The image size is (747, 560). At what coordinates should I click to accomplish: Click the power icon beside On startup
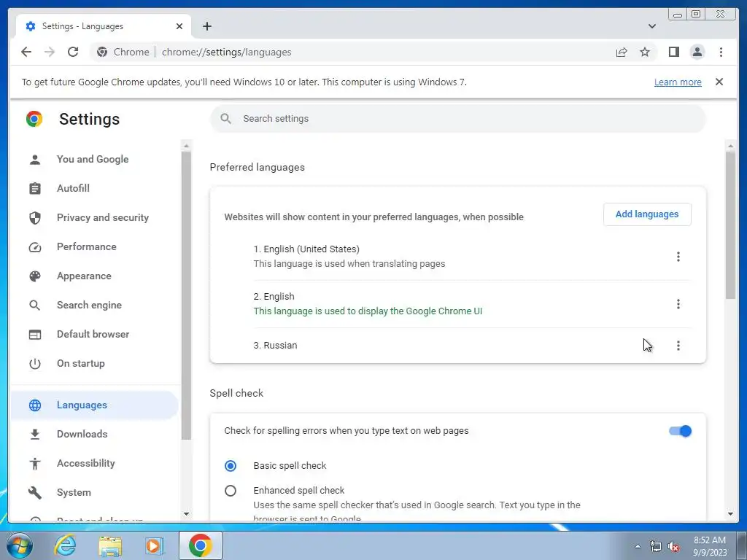(35, 364)
